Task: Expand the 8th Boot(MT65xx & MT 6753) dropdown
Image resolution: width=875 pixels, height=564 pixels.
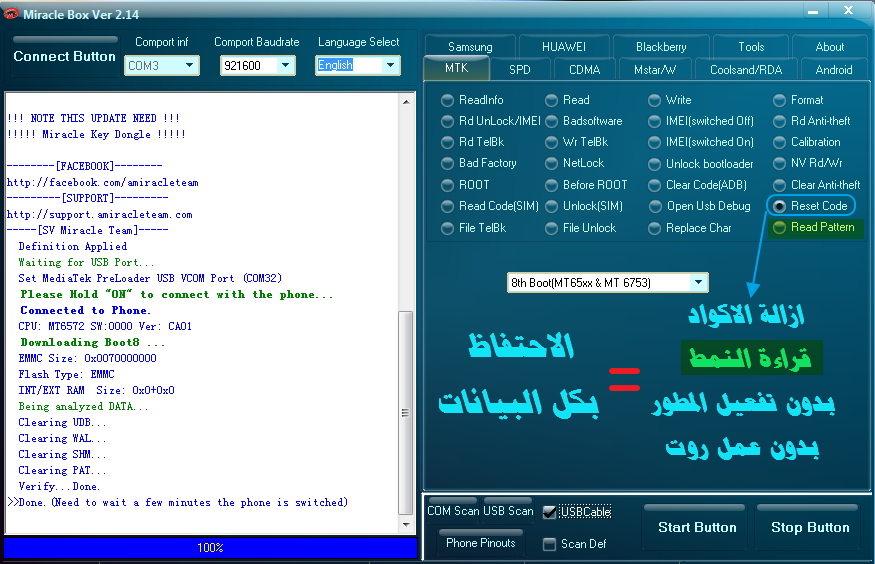Action: tap(698, 283)
